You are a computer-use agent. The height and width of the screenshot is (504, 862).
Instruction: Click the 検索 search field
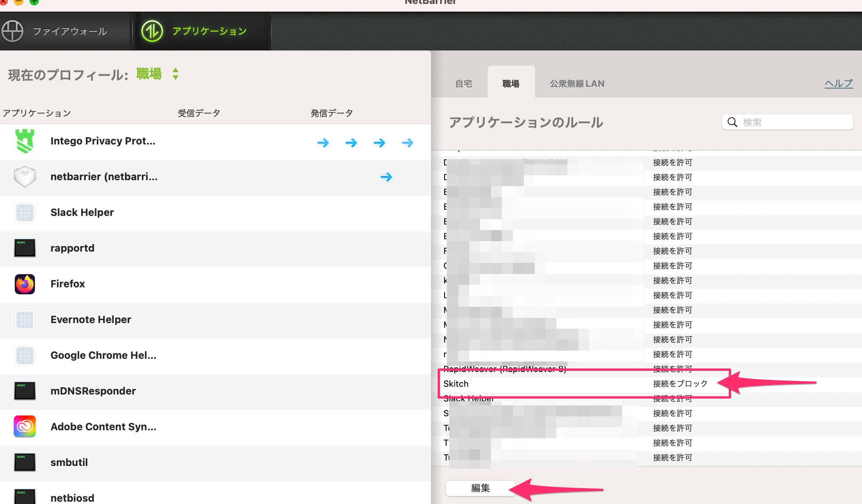coord(788,122)
